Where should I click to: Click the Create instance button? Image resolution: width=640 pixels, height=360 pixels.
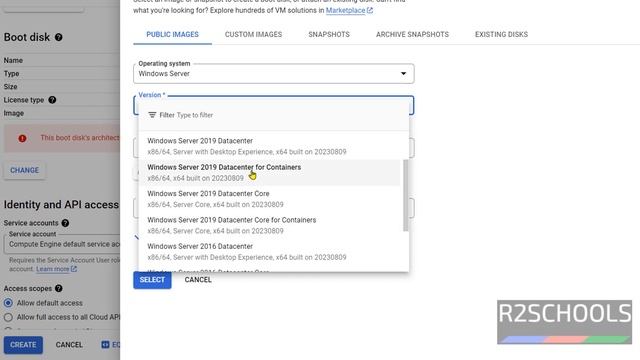23,345
